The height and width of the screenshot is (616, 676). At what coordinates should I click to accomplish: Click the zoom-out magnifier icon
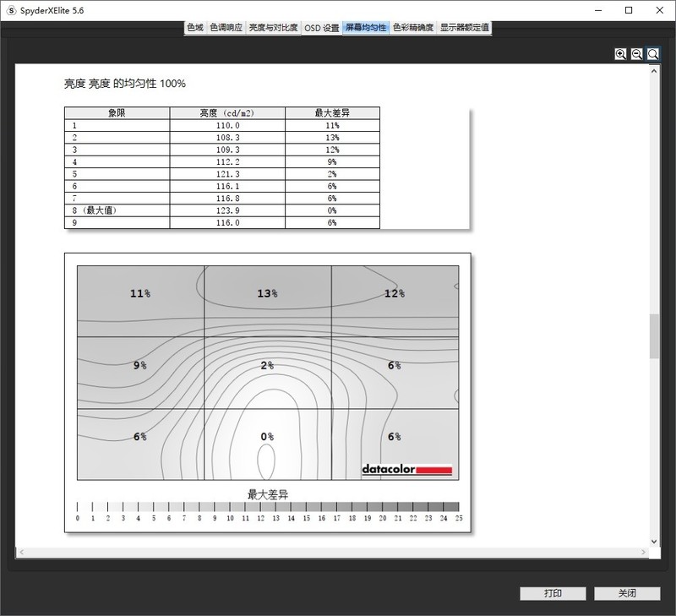pyautogui.click(x=635, y=52)
